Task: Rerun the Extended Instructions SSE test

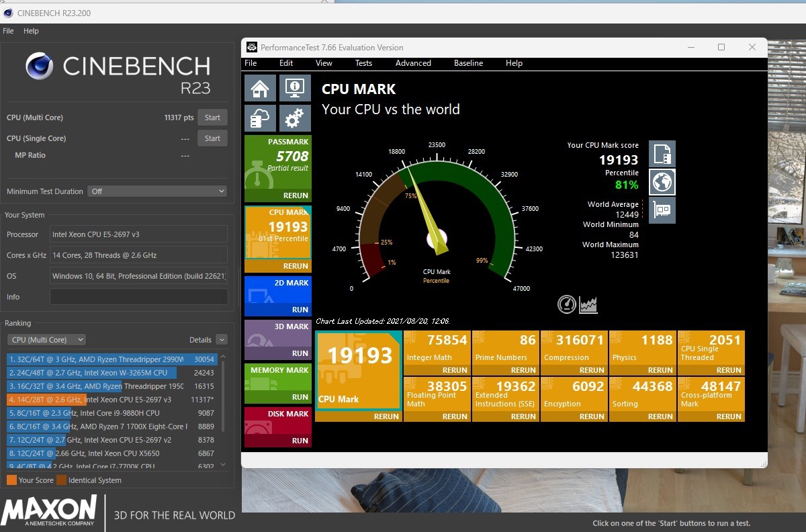Action: pyautogui.click(x=523, y=416)
